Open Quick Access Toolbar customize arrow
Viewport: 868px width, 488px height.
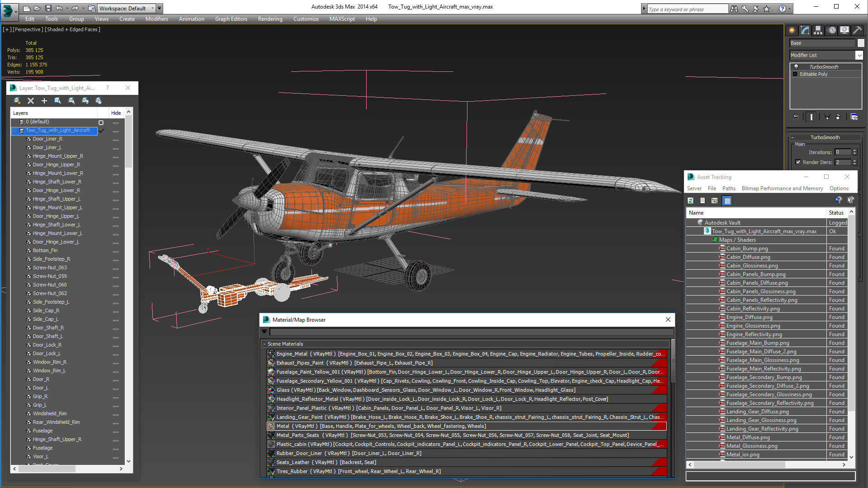pos(160,8)
